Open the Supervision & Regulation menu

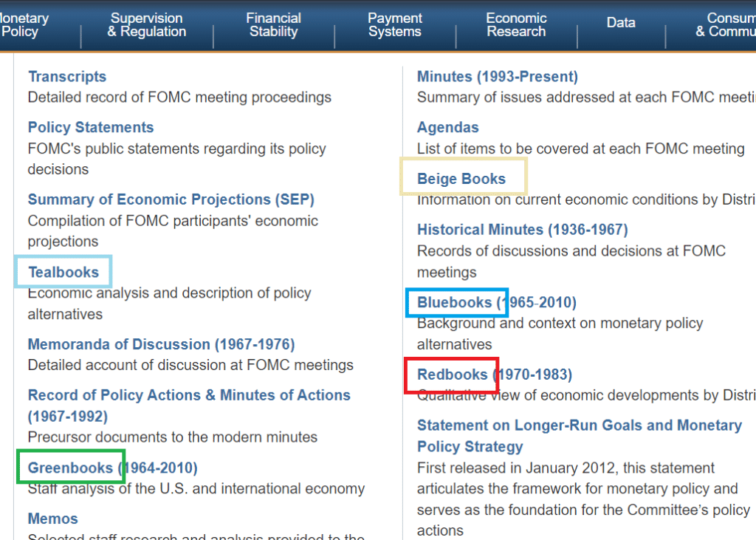tap(146, 24)
